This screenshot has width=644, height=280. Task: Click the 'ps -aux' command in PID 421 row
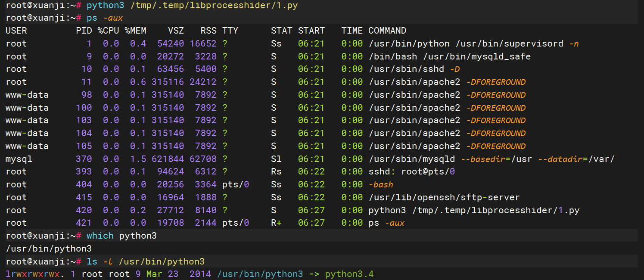coord(387,223)
